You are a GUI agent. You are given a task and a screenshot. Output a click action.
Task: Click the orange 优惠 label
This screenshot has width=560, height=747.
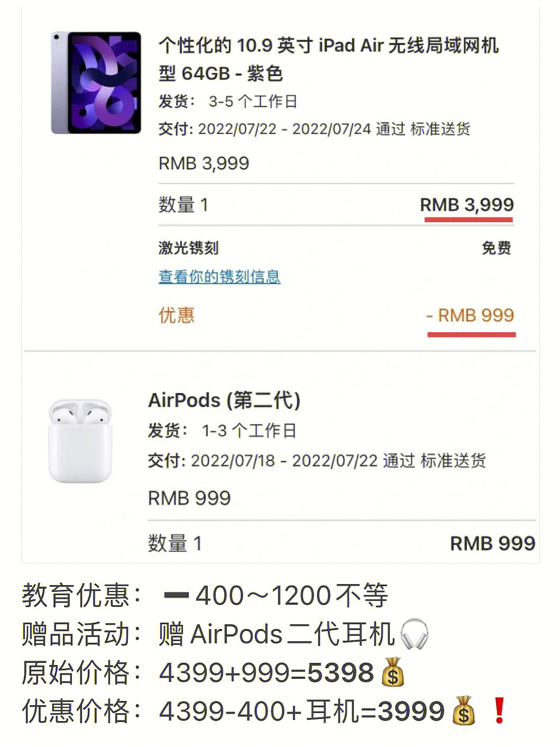pos(177,315)
